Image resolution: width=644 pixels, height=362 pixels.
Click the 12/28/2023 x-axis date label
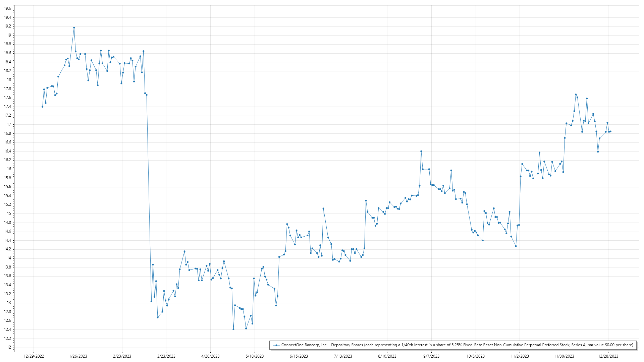(x=608, y=356)
